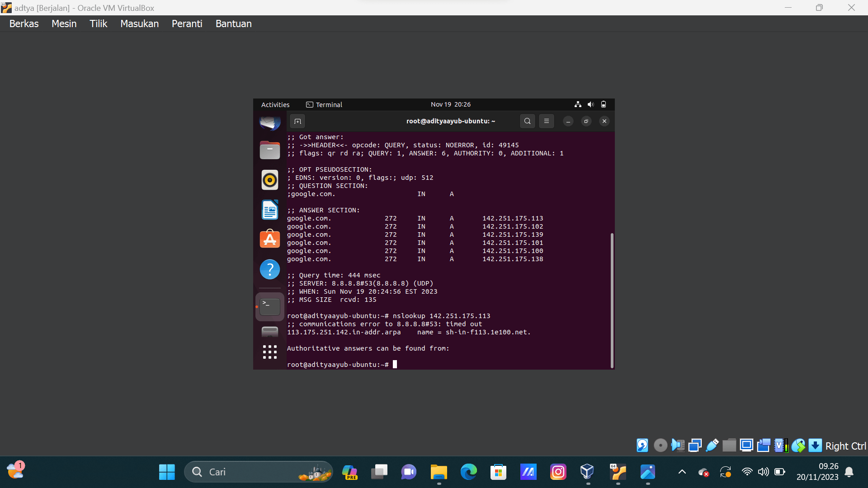Click the Ubuntu volume speaker indicator

pos(590,104)
